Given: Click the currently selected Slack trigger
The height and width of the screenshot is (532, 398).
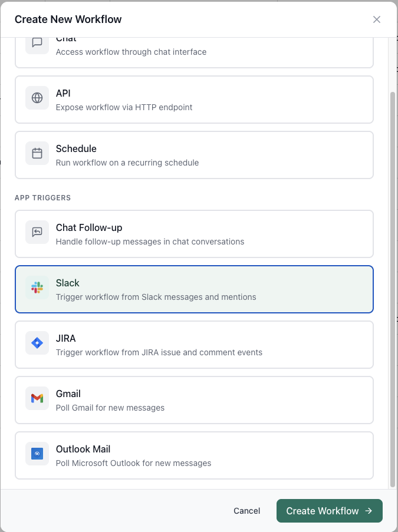Looking at the screenshot, I should 195,288.
